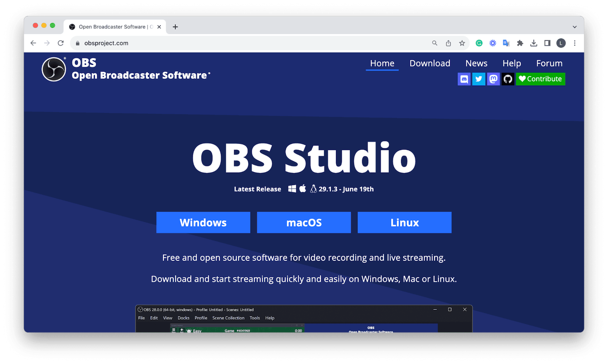Click the yellow macOS minimize window button
608x364 pixels.
click(x=44, y=25)
